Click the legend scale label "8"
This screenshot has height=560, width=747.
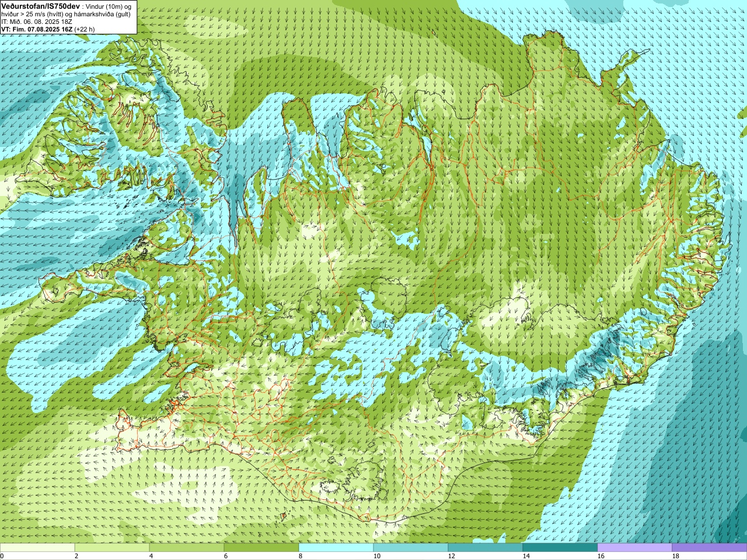pyautogui.click(x=301, y=556)
